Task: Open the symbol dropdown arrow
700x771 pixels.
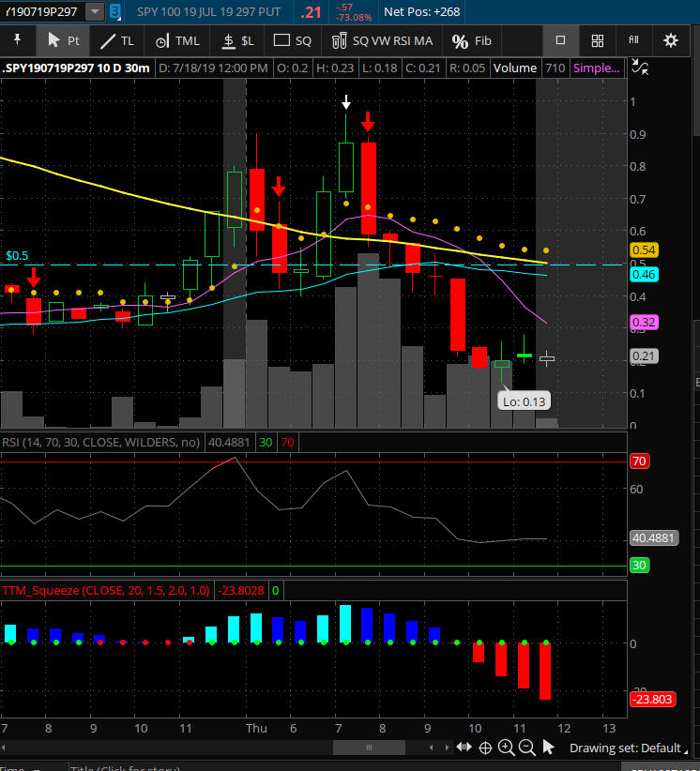Action: pos(95,12)
